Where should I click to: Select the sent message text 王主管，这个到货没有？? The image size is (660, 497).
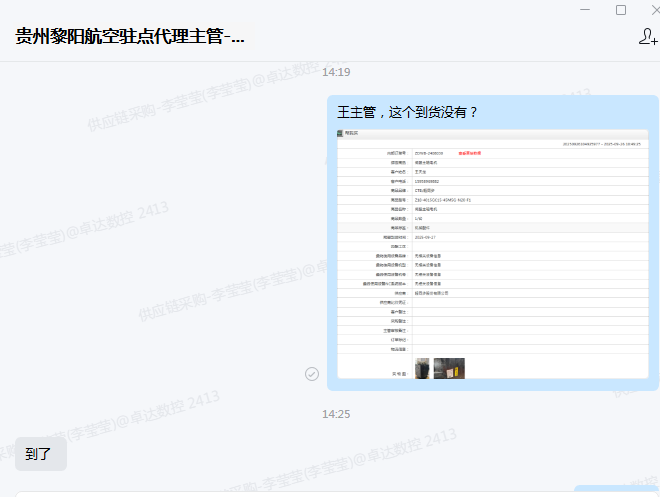coord(408,111)
